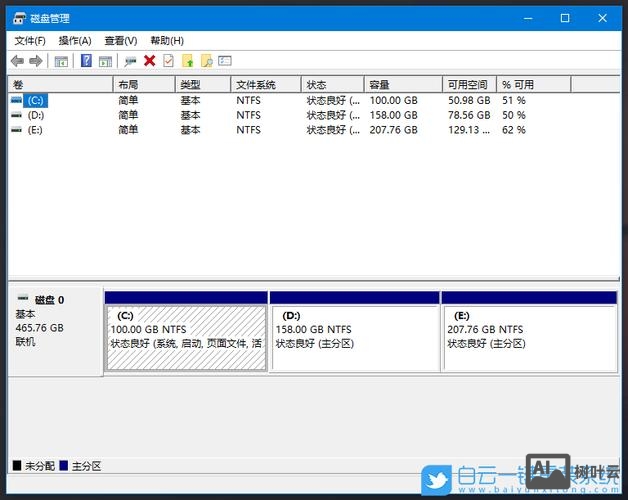Sort by the 可用空间 column header

(x=470, y=85)
